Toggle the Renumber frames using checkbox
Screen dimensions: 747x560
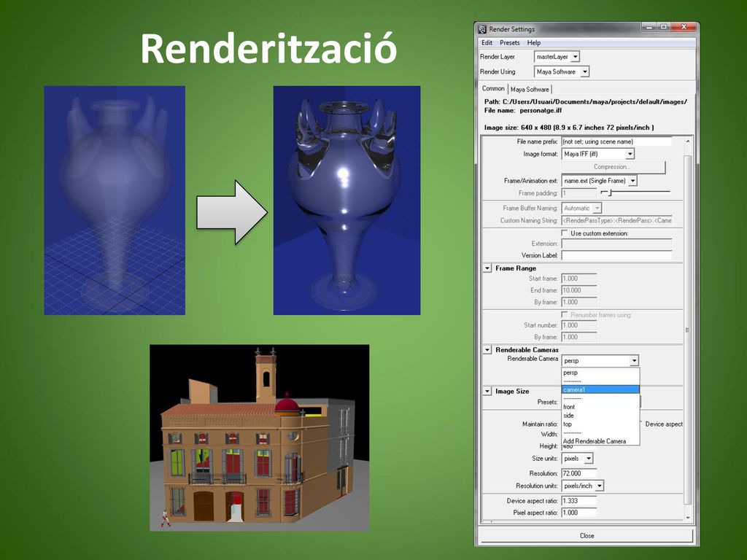[x=565, y=315]
